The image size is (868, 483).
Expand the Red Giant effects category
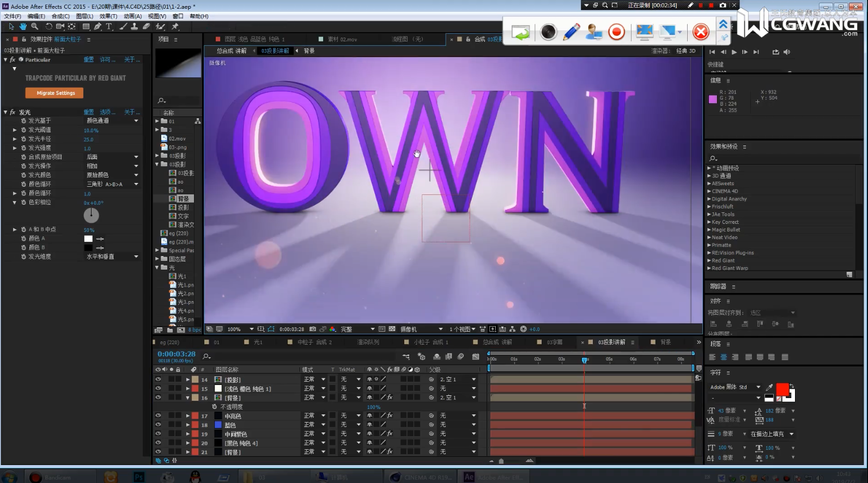(709, 260)
